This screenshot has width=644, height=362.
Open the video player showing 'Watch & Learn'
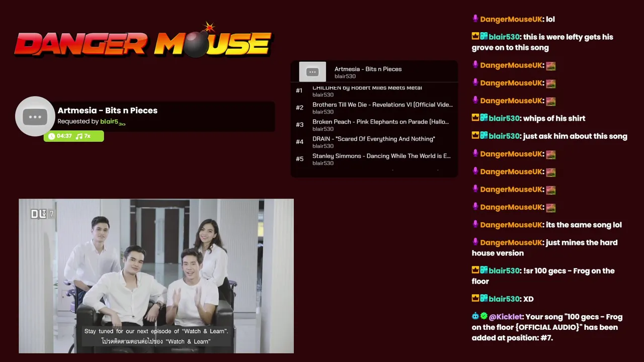156,276
